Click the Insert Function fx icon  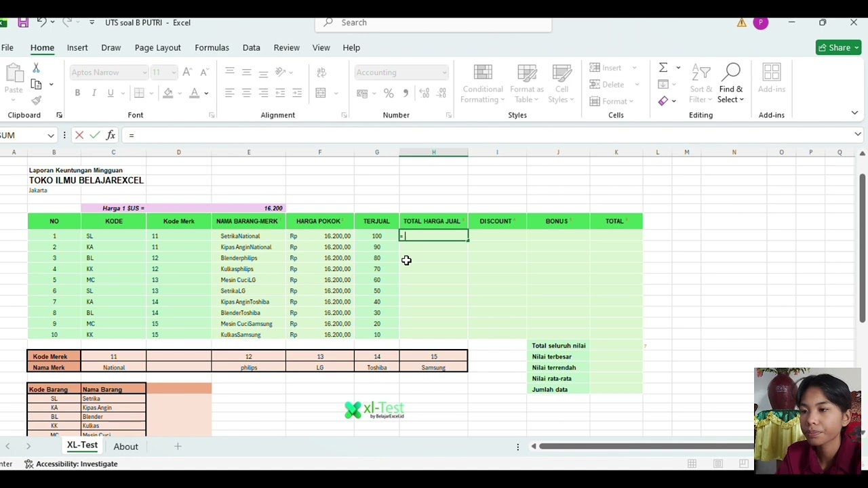[x=111, y=136]
